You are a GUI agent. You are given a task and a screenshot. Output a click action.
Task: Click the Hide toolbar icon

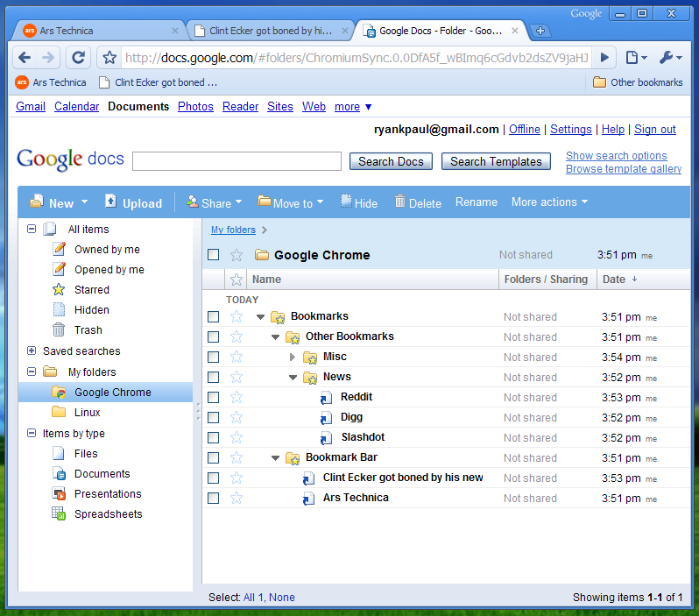pos(346,202)
